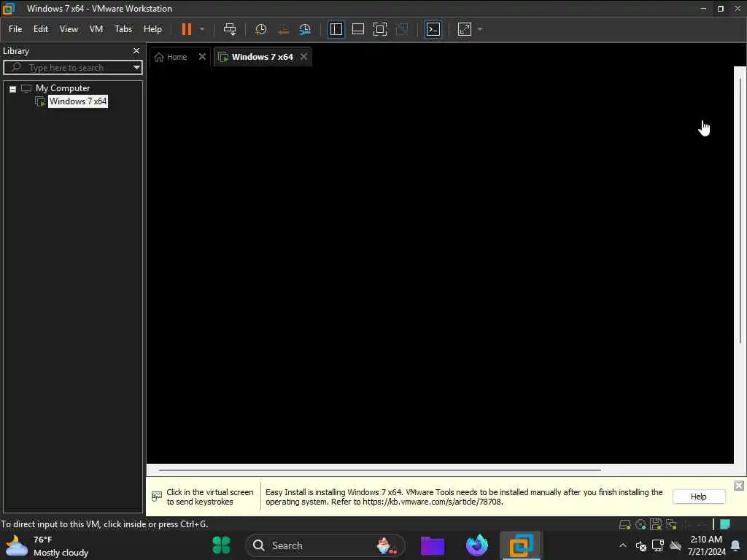Open the Help menu
Screen dimensions: 747x560
(x=152, y=29)
